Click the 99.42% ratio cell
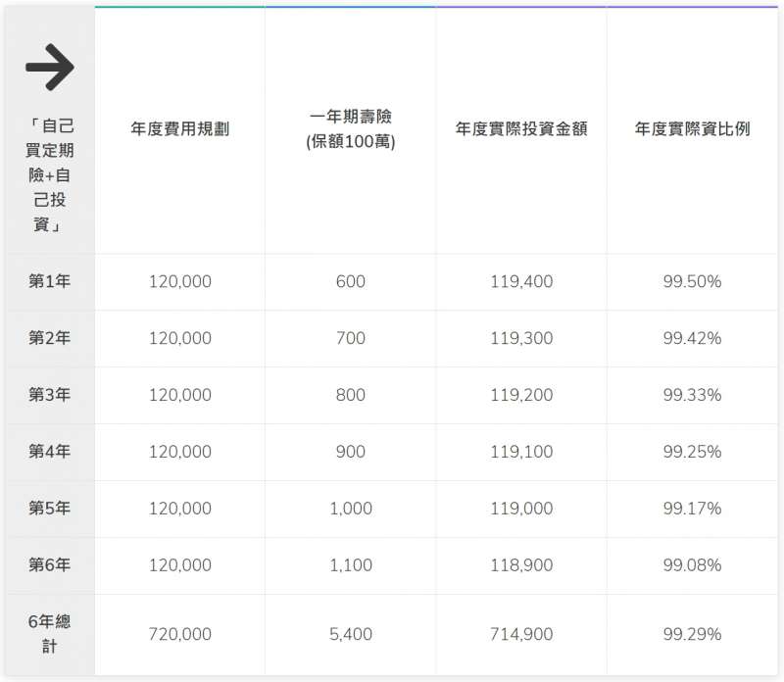This screenshot has height=682, width=784. pyautogui.click(x=693, y=338)
